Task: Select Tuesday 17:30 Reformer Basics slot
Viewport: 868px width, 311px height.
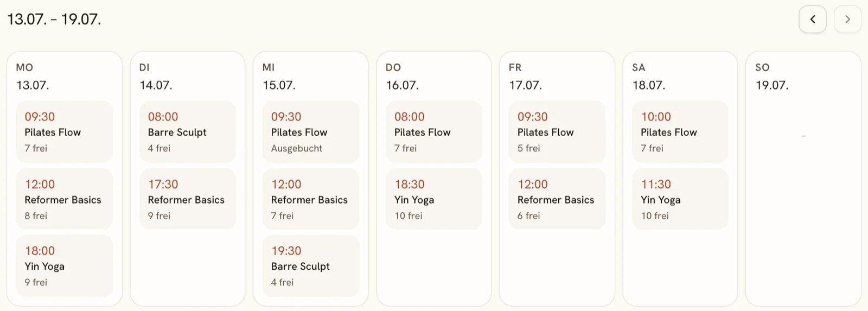Action: (x=188, y=199)
